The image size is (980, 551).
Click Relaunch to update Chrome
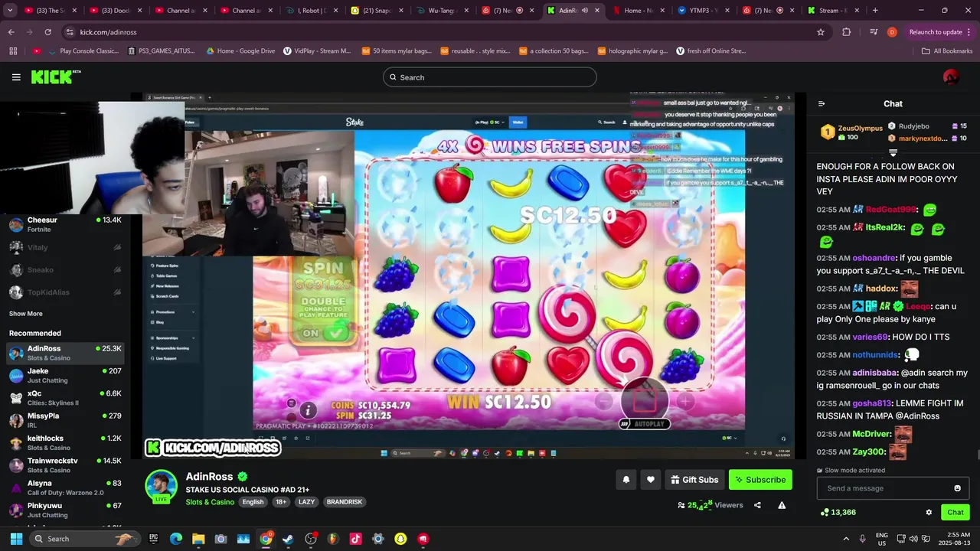[935, 32]
